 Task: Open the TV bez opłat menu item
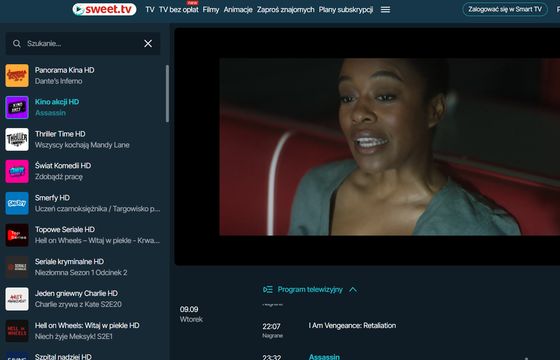pos(179,10)
